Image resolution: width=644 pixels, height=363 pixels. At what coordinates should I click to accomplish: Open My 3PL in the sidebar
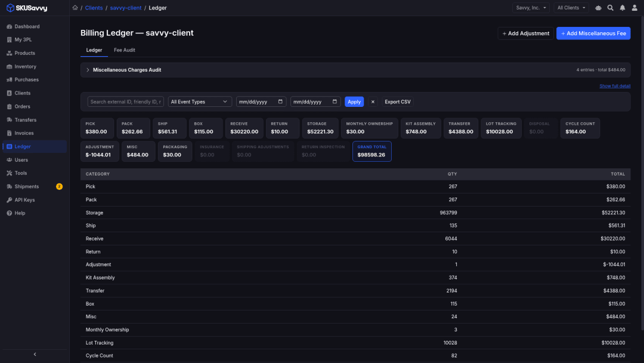35,39
